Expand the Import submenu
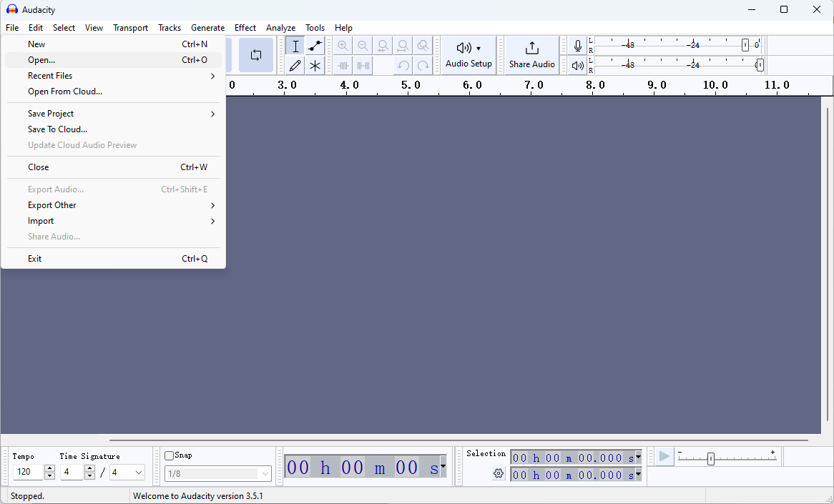This screenshot has width=834, height=504. (x=113, y=221)
